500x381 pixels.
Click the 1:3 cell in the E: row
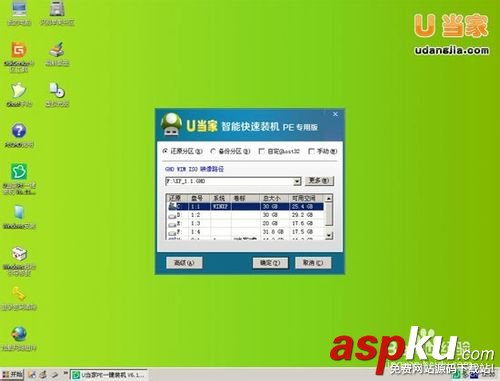pos(199,224)
